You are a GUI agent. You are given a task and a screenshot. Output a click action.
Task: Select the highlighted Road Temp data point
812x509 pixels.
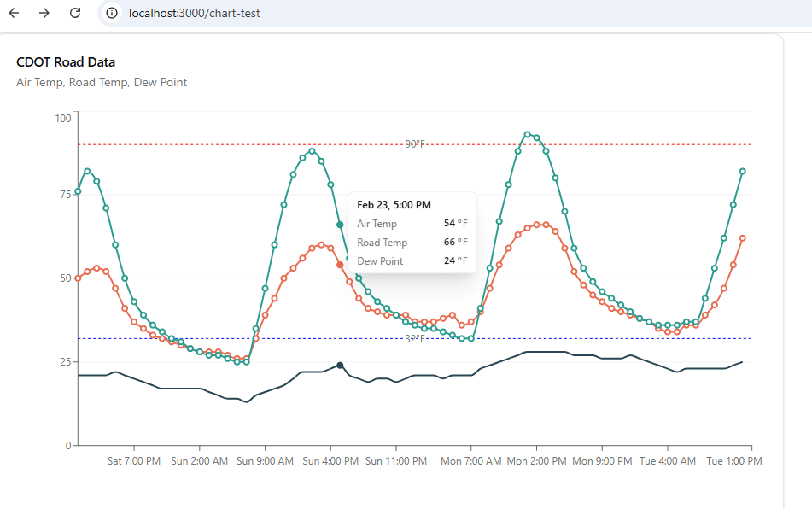click(341, 265)
